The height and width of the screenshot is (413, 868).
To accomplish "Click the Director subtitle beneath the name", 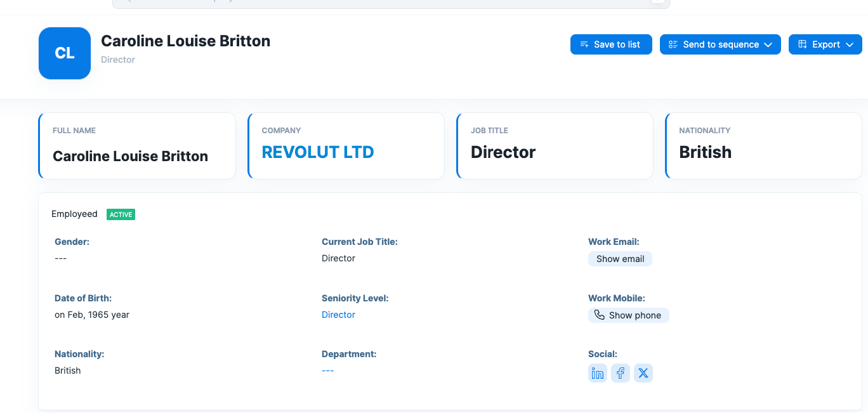I will pyautogui.click(x=118, y=60).
